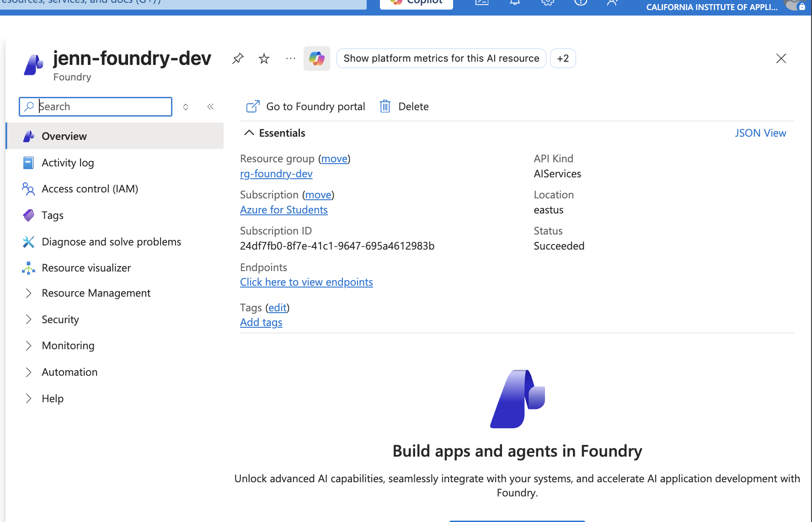Screen dimensions: 812x522
Task: Show +2 more Copilot suggestions
Action: (x=563, y=59)
